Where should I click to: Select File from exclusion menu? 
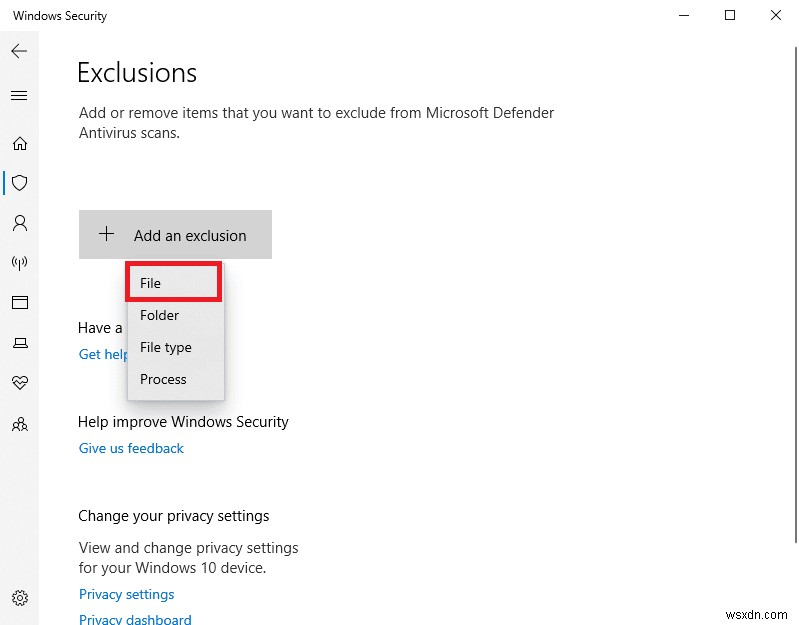172,283
